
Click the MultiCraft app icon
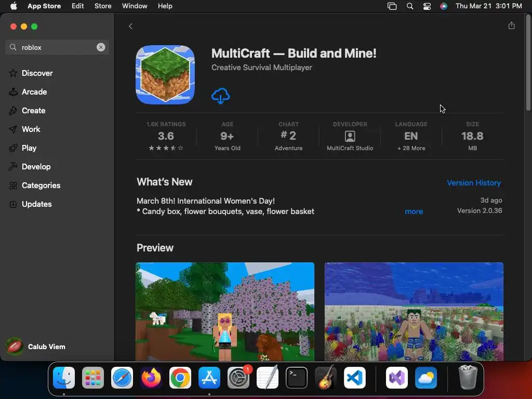pos(165,75)
